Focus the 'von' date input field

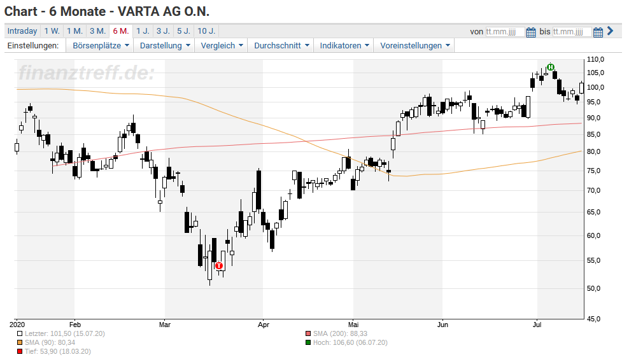pos(505,32)
